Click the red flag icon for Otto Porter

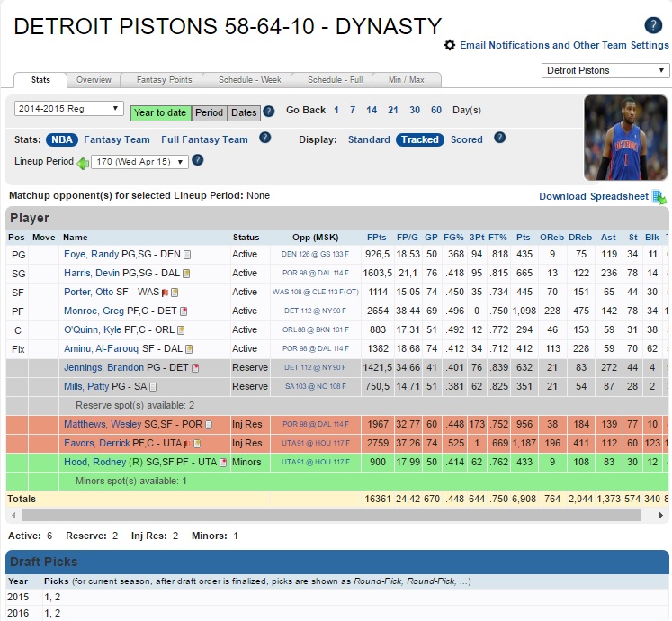coord(165,292)
